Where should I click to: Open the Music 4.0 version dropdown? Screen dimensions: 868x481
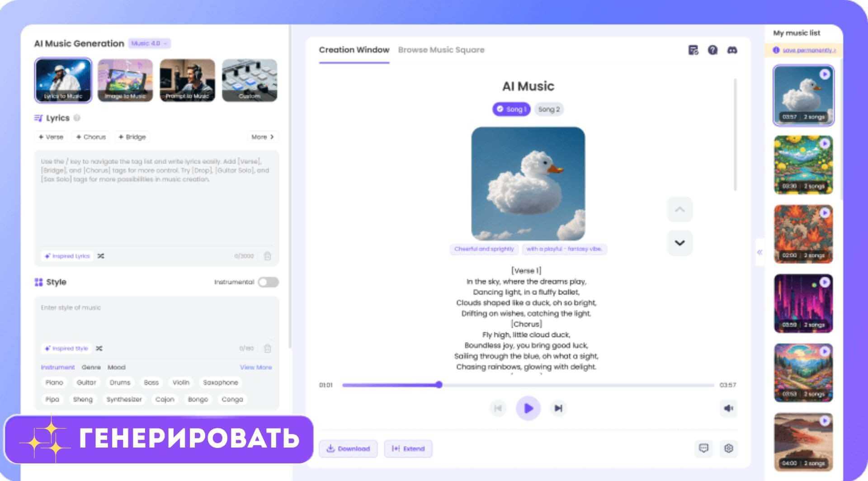click(150, 43)
